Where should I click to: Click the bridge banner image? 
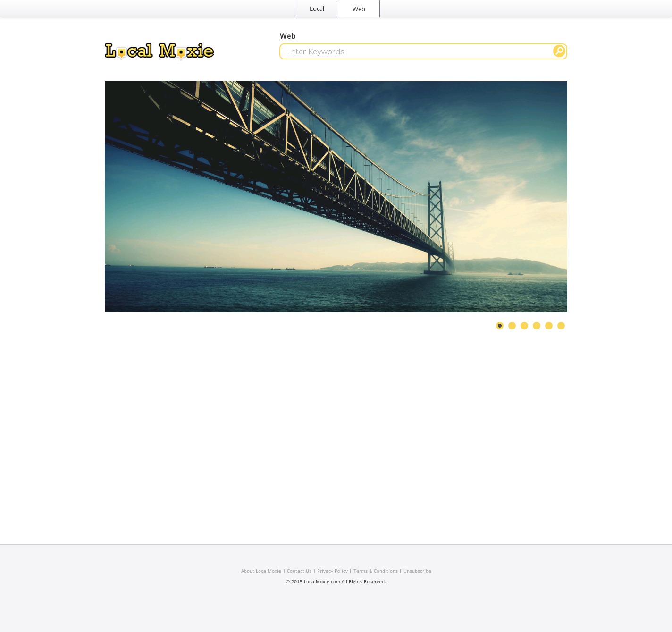[x=336, y=197]
